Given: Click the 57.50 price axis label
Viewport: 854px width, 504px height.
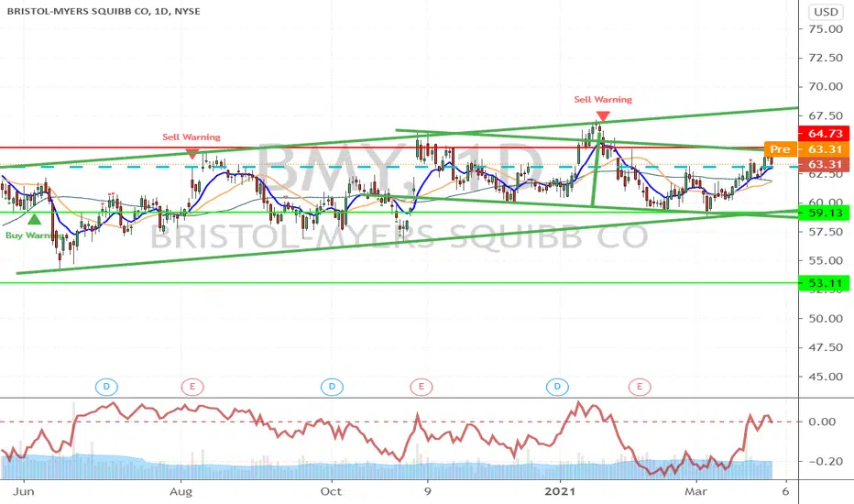Looking at the screenshot, I should (826, 232).
